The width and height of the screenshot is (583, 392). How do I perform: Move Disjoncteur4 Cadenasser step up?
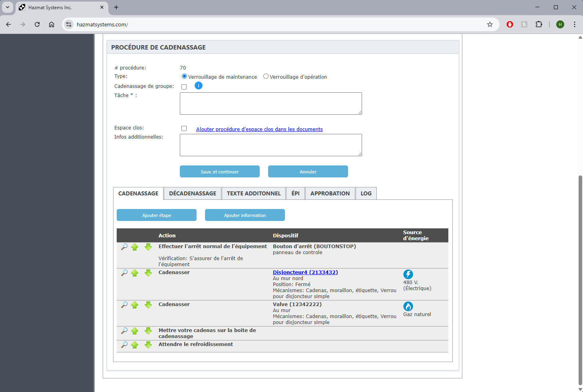[135, 273]
